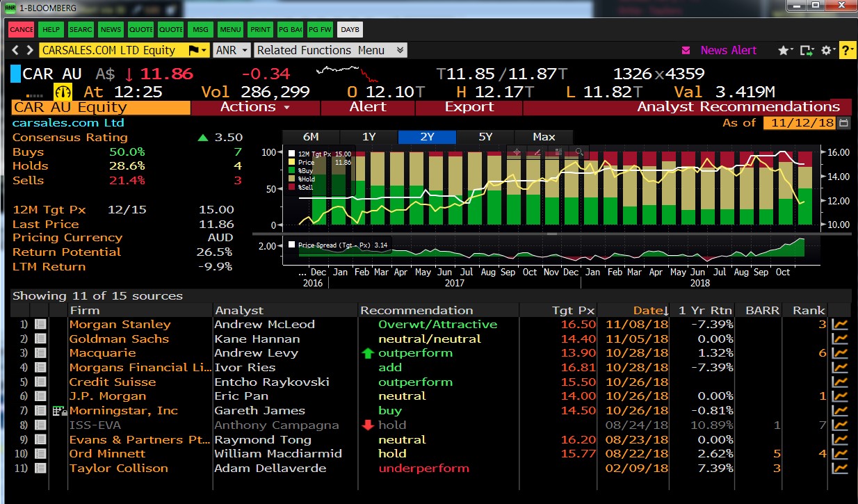Select the 2Y chart range tab
The height and width of the screenshot is (504, 858).
pyautogui.click(x=427, y=137)
